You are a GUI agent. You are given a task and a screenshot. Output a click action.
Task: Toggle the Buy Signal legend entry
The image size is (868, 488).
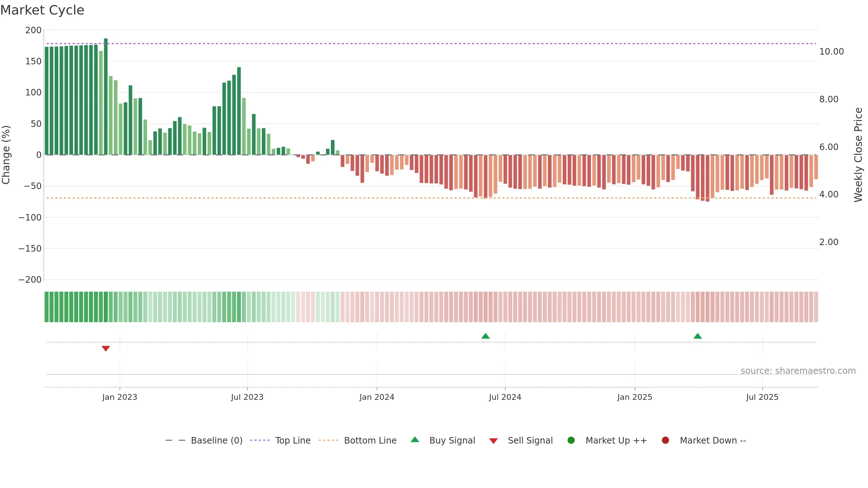pos(443,440)
